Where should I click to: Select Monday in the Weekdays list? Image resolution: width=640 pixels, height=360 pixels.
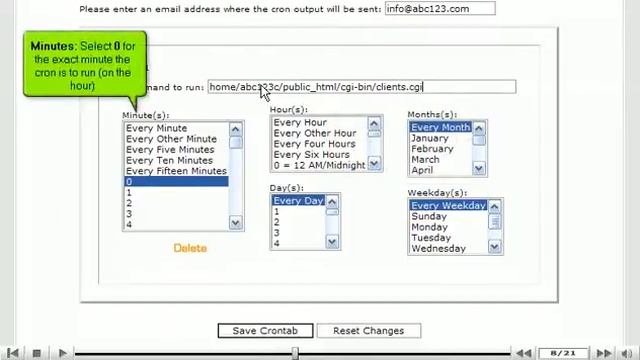pos(449,227)
